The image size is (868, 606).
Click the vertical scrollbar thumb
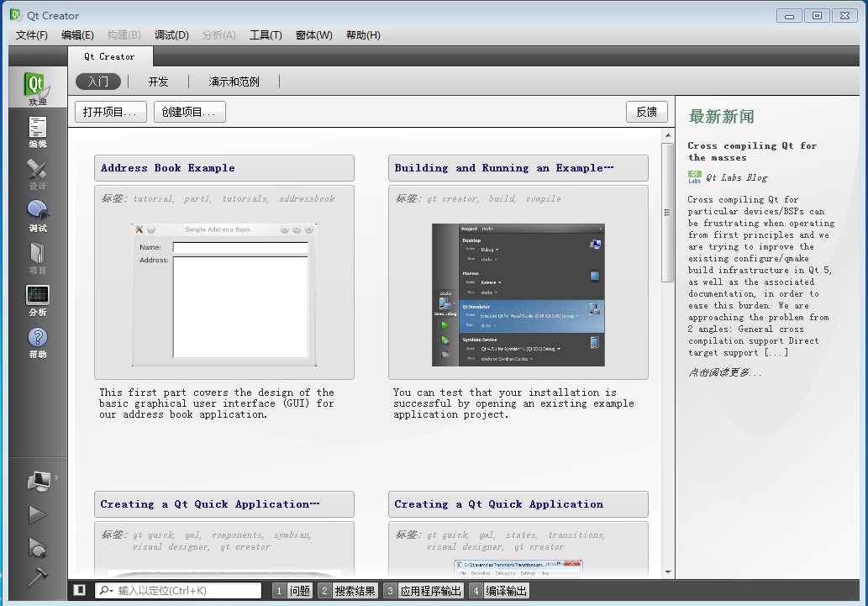pos(668,212)
